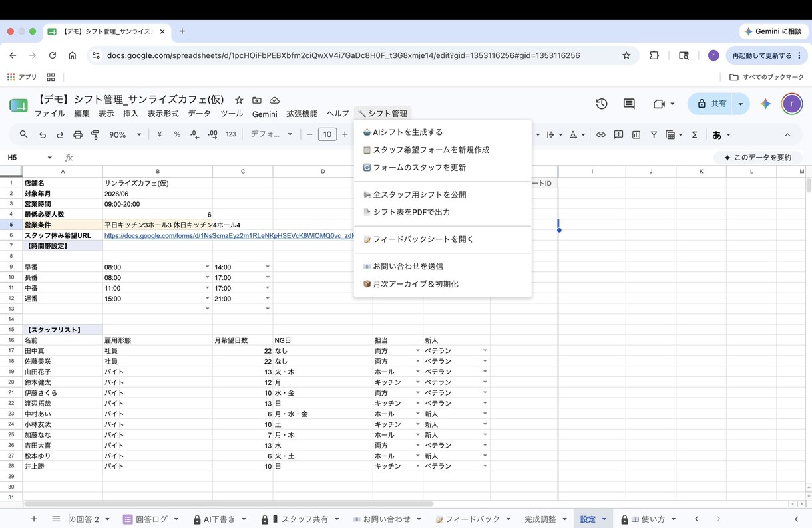The image size is (812, 528).
Task: Click the search menus magnifier icon
Action: [x=24, y=134]
